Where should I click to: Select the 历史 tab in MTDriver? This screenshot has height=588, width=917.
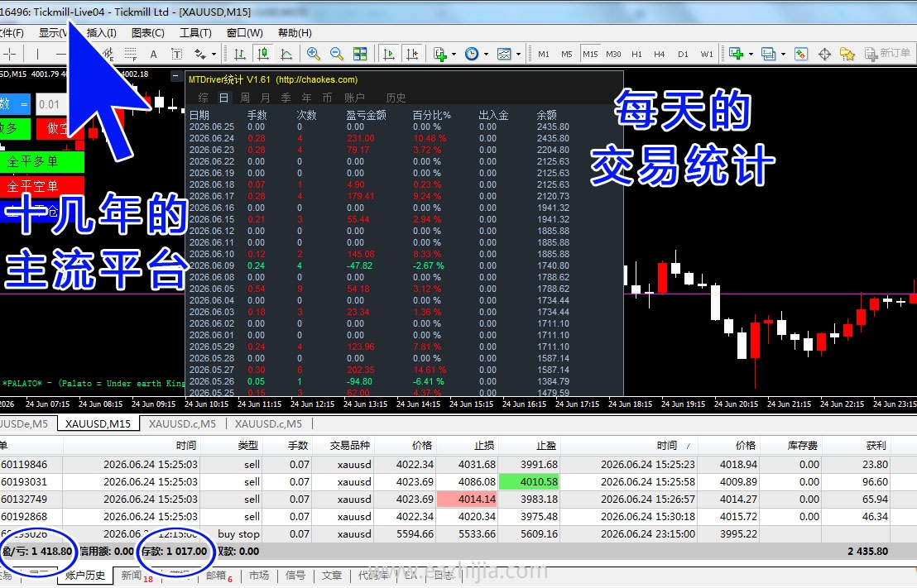pos(396,98)
